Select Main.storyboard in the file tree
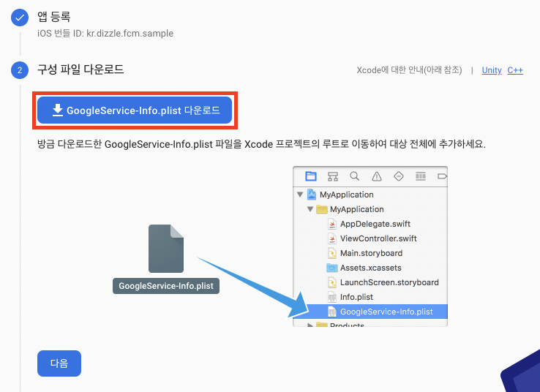Image resolution: width=540 pixels, height=392 pixels. 370,253
